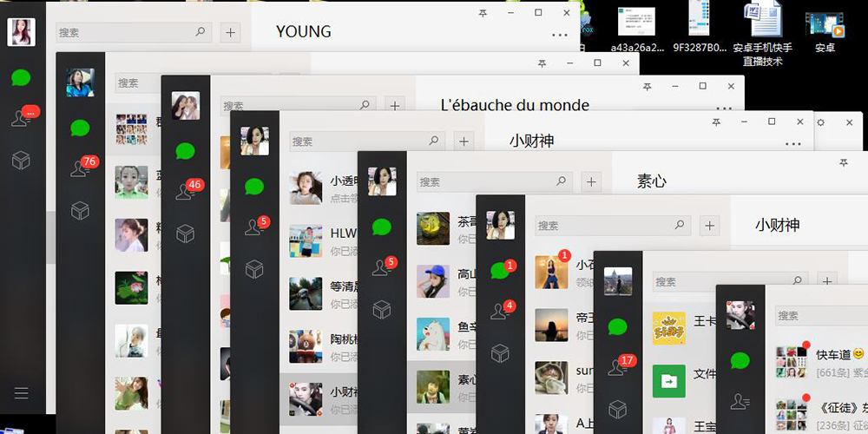This screenshot has width=868, height=434.
Task: Open Chats in the window with badge 76
Action: coord(80,128)
